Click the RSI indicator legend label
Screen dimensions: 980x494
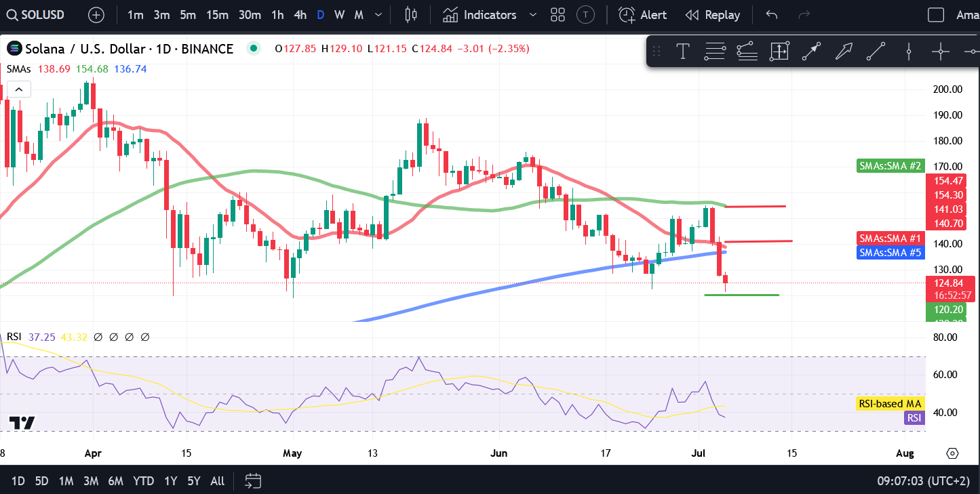14,337
